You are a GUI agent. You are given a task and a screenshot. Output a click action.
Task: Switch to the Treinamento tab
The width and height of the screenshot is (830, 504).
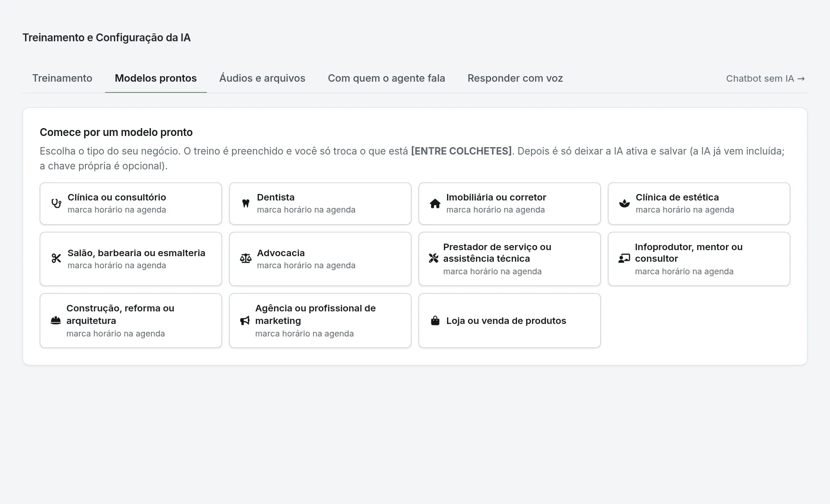click(x=62, y=78)
